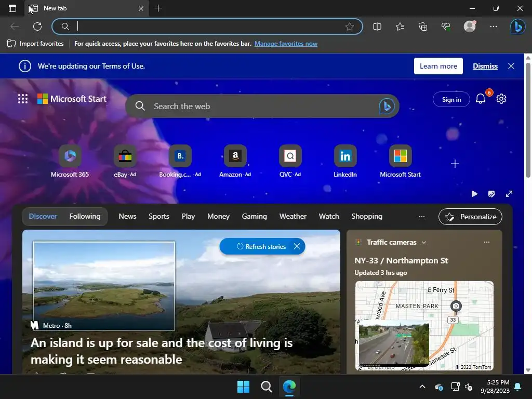Open Microsoft Start quick link tile

point(401,162)
